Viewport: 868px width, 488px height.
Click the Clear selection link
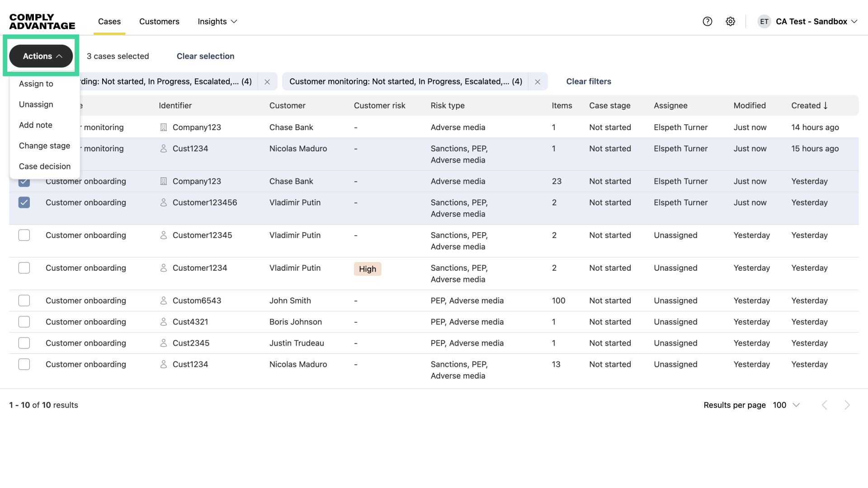pyautogui.click(x=205, y=56)
